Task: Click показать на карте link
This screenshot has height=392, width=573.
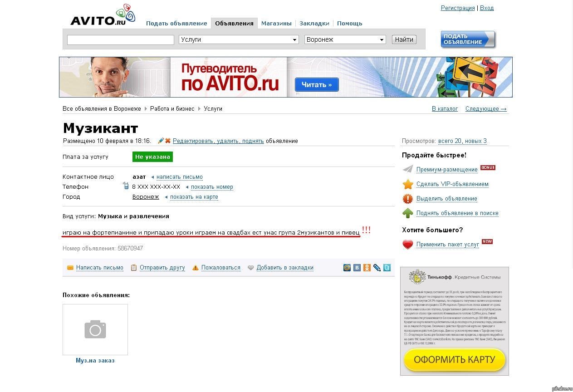Action: coord(194,197)
